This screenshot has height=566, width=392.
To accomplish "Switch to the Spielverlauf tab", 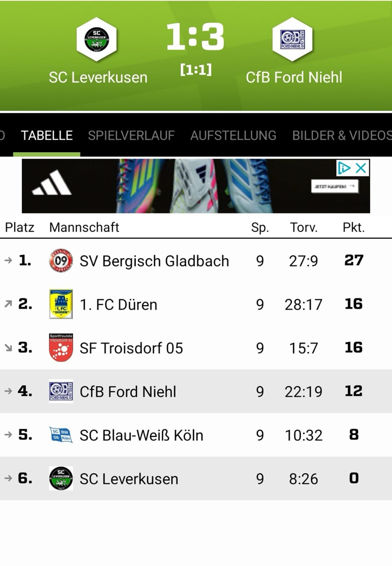I will [x=131, y=135].
